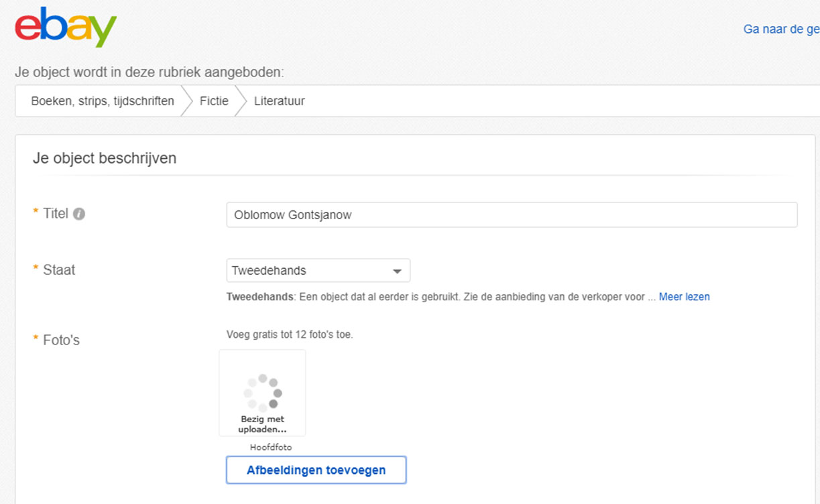Image resolution: width=820 pixels, height=504 pixels.
Task: Select the 'Boeken, strips, tijdschriften' breadcrumb
Action: click(103, 101)
